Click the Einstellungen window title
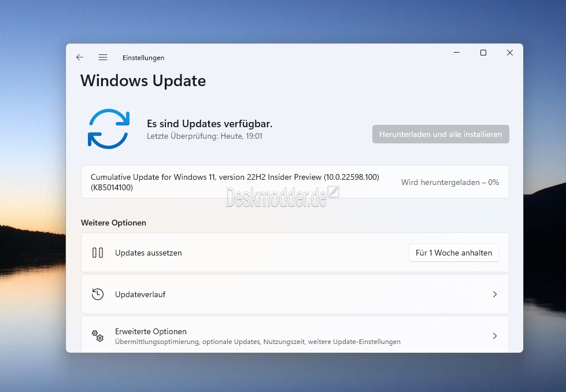 [143, 58]
